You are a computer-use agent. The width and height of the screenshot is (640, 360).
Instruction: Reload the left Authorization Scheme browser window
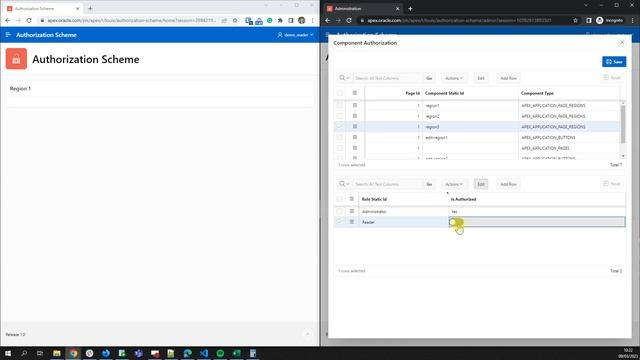point(29,20)
